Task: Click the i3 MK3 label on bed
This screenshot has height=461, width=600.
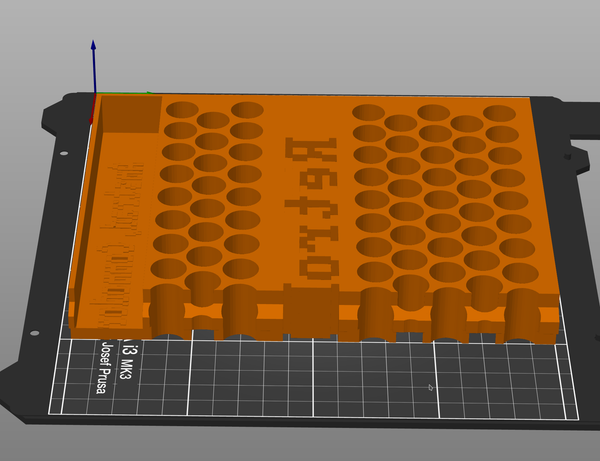Action: (128, 359)
